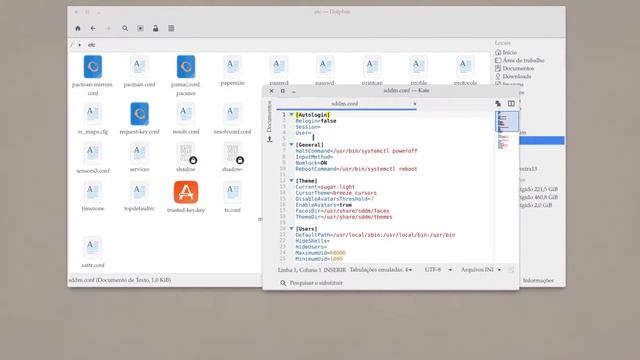This screenshot has width=640, height=360.
Task: Place cursor on the User= line
Action: tap(303, 133)
